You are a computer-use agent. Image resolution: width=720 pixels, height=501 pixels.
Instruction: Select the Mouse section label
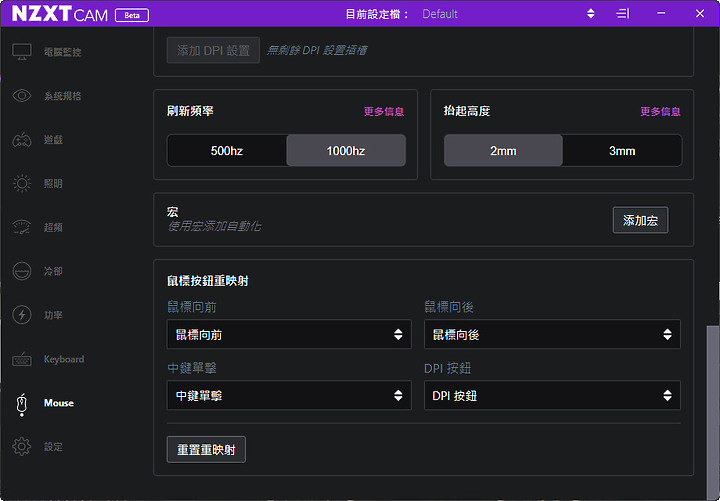click(59, 403)
